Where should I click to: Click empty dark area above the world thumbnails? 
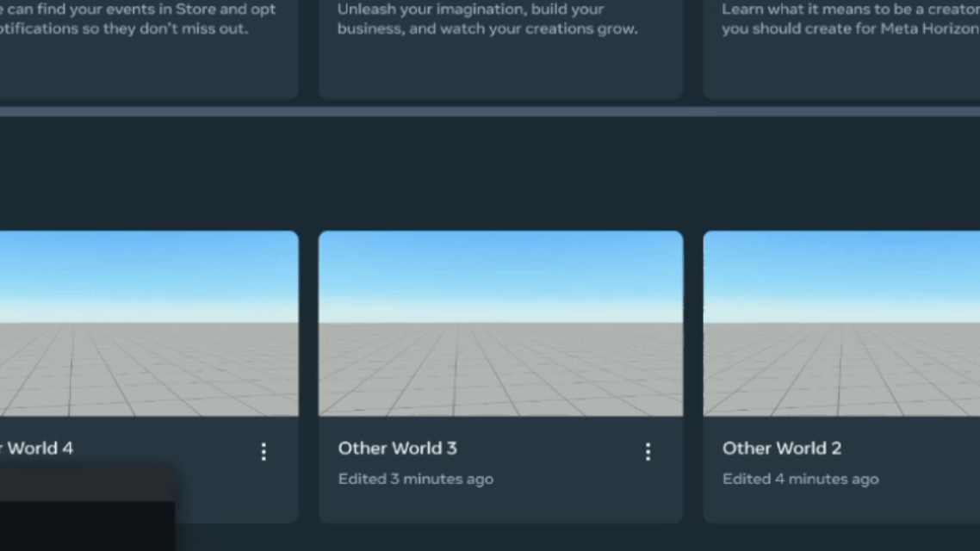coord(490,172)
